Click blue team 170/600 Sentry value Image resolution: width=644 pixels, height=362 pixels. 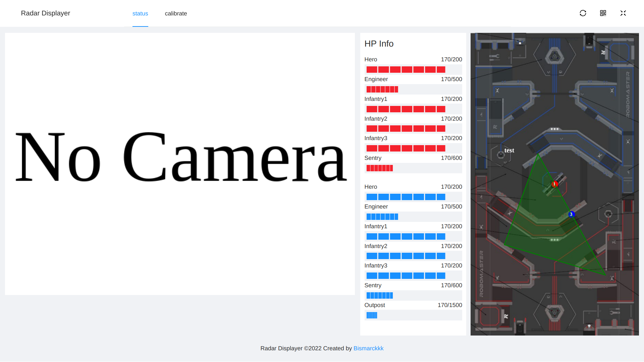451,285
